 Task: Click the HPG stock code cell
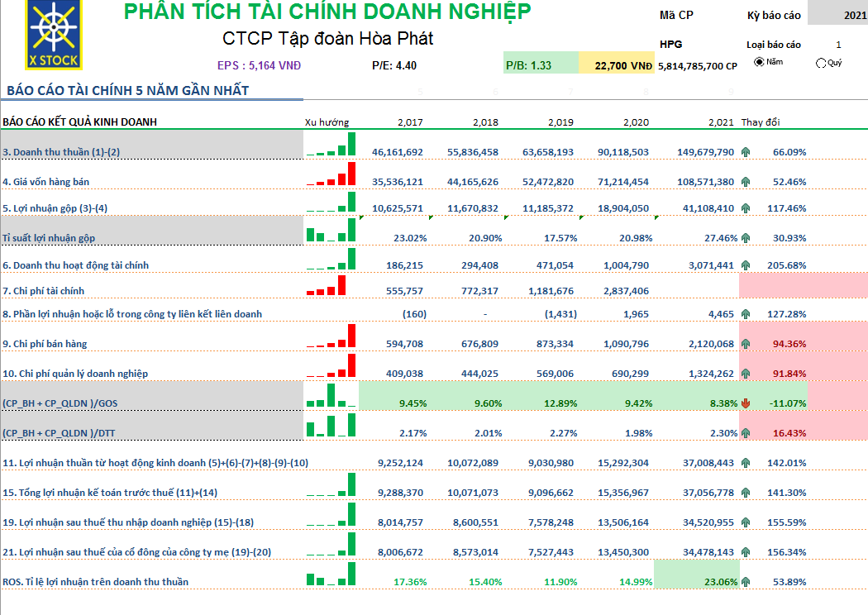670,45
